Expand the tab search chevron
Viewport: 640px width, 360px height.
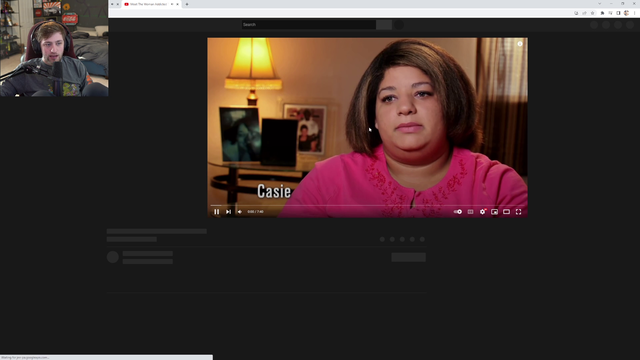pyautogui.click(x=600, y=4)
